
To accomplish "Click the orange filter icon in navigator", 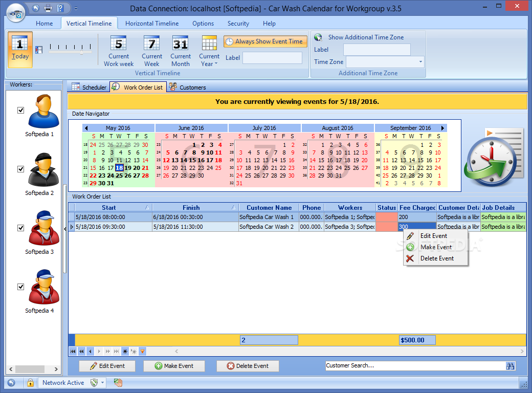I will click(x=143, y=352).
